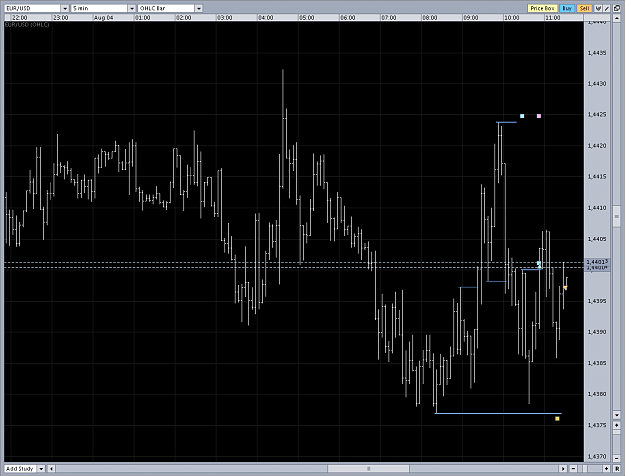Click the Aug 04 date label
Screen dimensions: 625x476
[x=103, y=18]
